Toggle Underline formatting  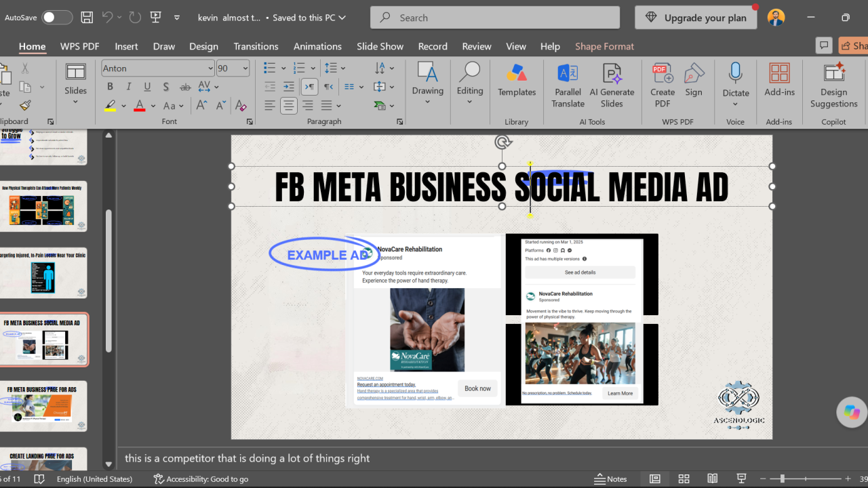click(x=147, y=87)
